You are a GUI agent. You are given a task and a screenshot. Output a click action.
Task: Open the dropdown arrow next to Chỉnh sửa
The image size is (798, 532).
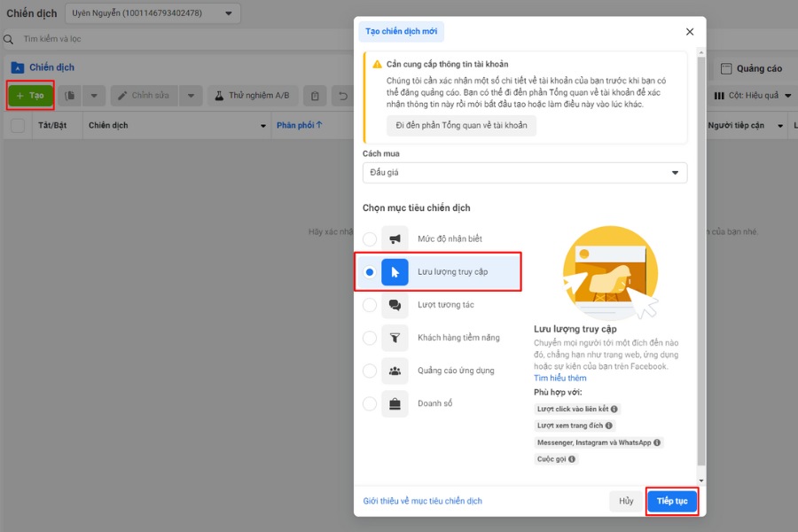pyautogui.click(x=192, y=96)
